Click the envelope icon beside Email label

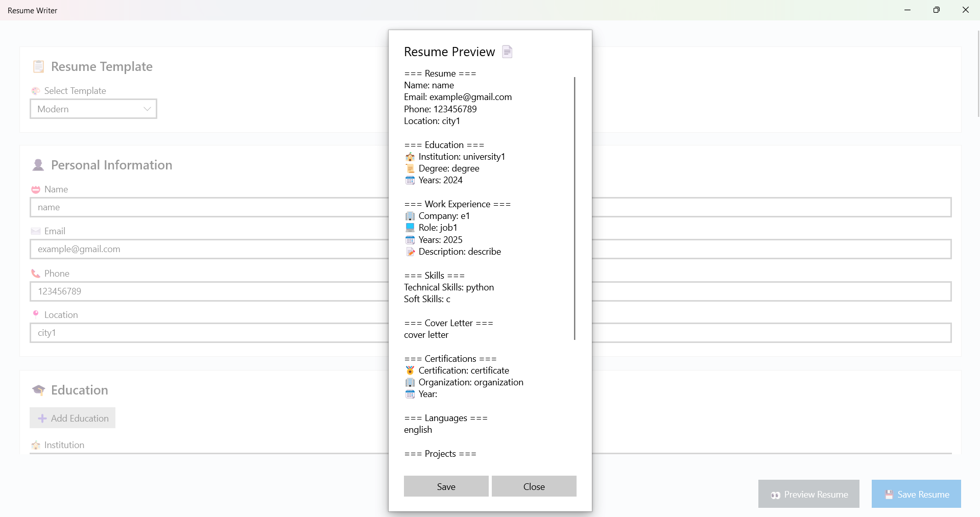pos(36,231)
